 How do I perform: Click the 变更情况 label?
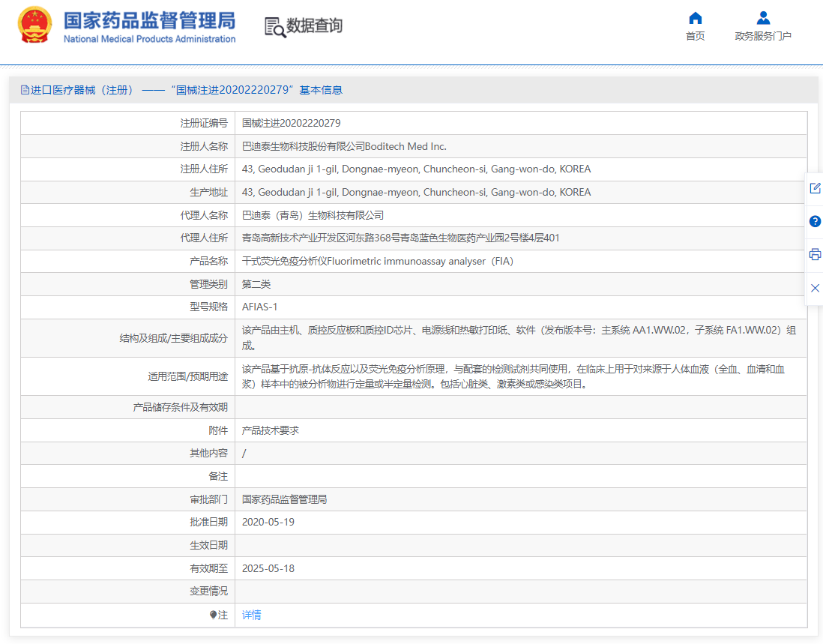pos(209,591)
